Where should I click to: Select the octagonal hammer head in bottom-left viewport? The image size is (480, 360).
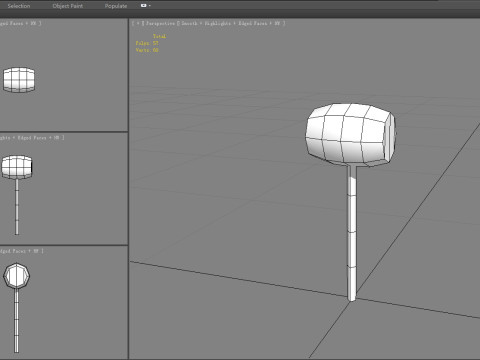point(17,276)
